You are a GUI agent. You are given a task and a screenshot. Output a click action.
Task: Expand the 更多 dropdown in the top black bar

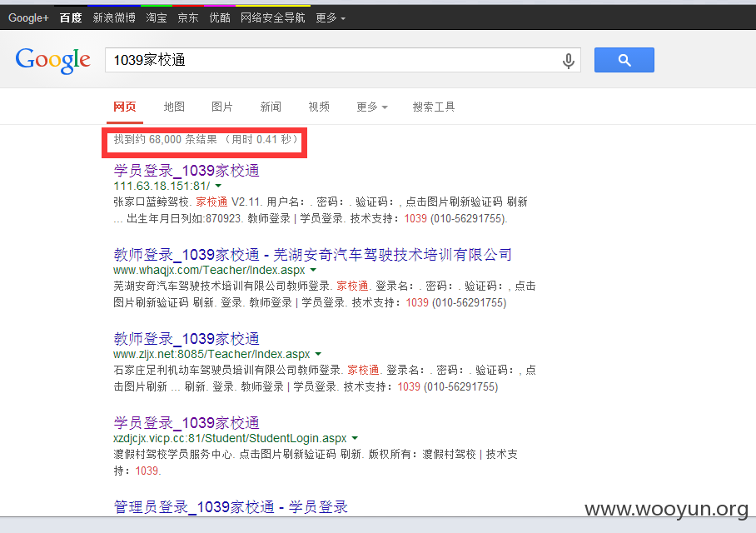[x=331, y=17]
